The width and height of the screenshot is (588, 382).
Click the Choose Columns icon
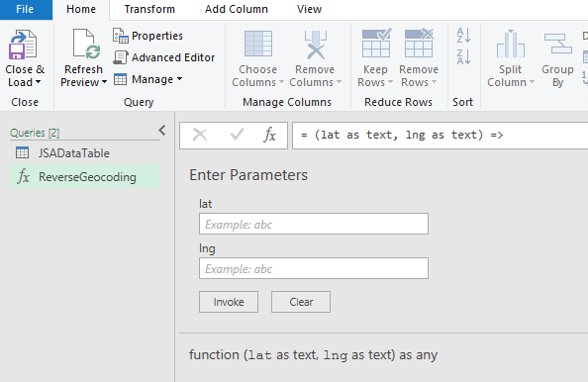pyautogui.click(x=258, y=44)
